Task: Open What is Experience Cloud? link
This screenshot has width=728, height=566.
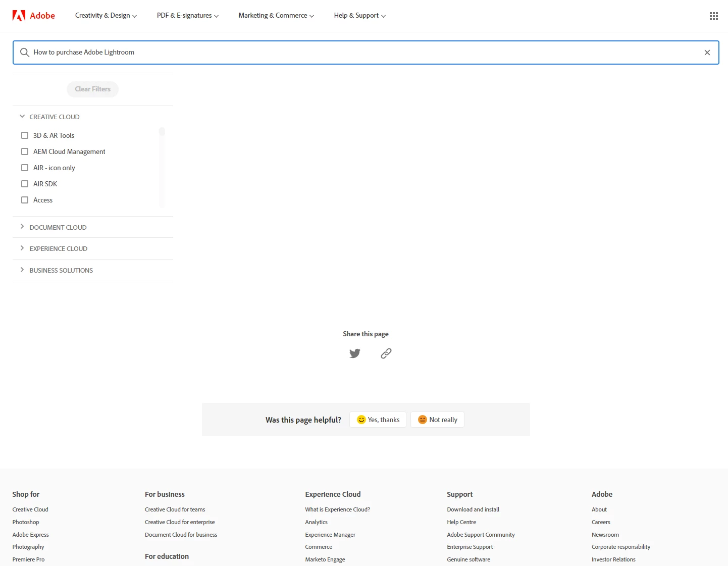Action: point(338,509)
